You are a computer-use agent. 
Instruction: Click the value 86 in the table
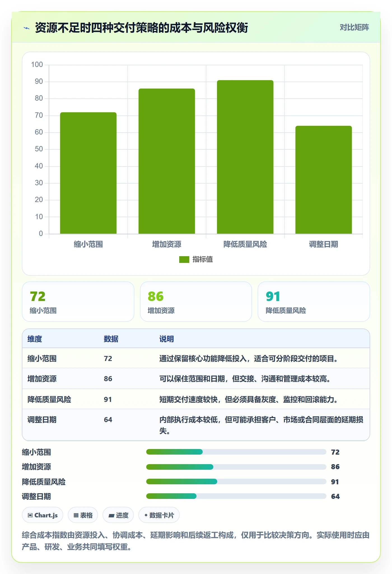pyautogui.click(x=108, y=379)
